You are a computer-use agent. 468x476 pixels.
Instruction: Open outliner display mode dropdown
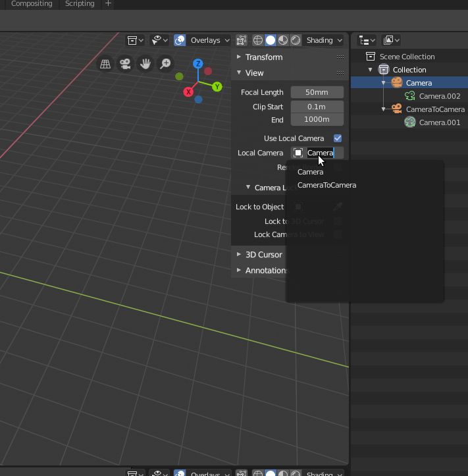click(x=391, y=40)
